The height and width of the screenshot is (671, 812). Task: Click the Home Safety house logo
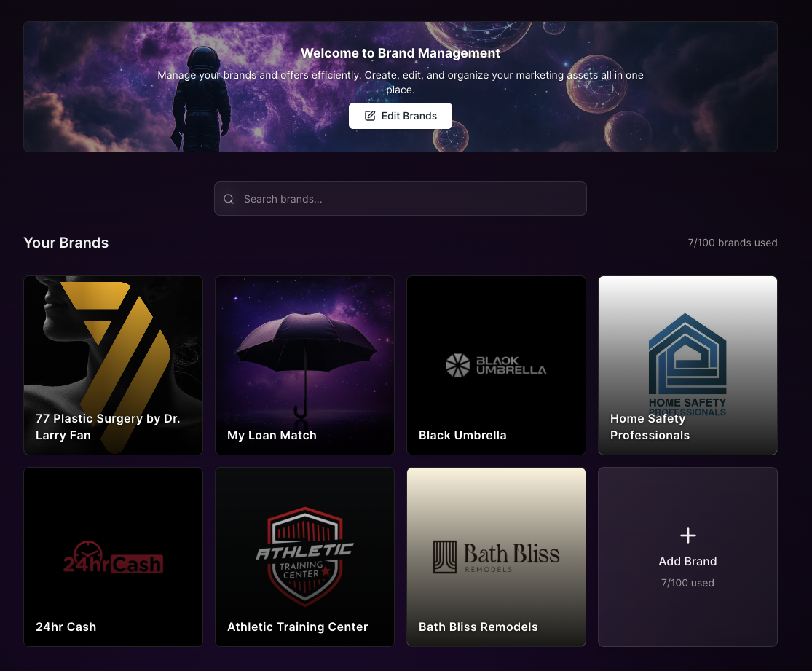coord(687,354)
